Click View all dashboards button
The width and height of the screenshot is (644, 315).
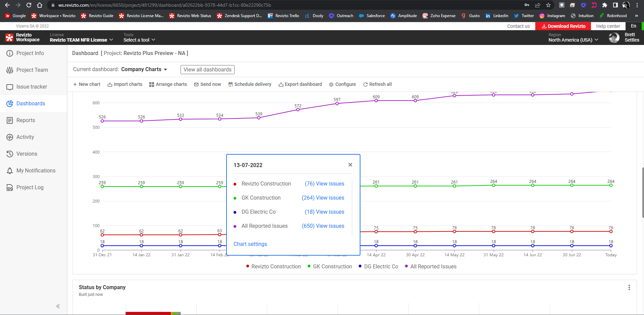pos(207,70)
